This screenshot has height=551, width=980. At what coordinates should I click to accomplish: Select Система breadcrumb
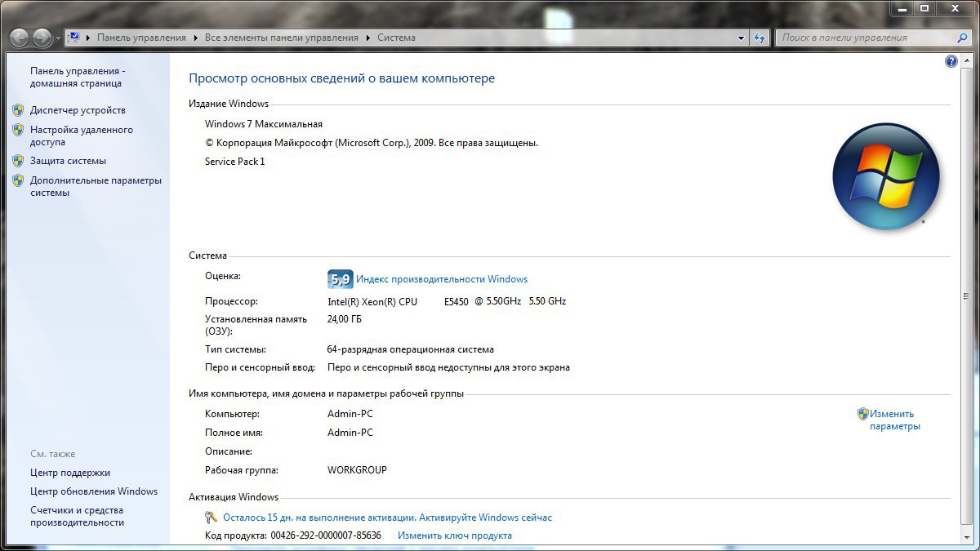tap(396, 38)
